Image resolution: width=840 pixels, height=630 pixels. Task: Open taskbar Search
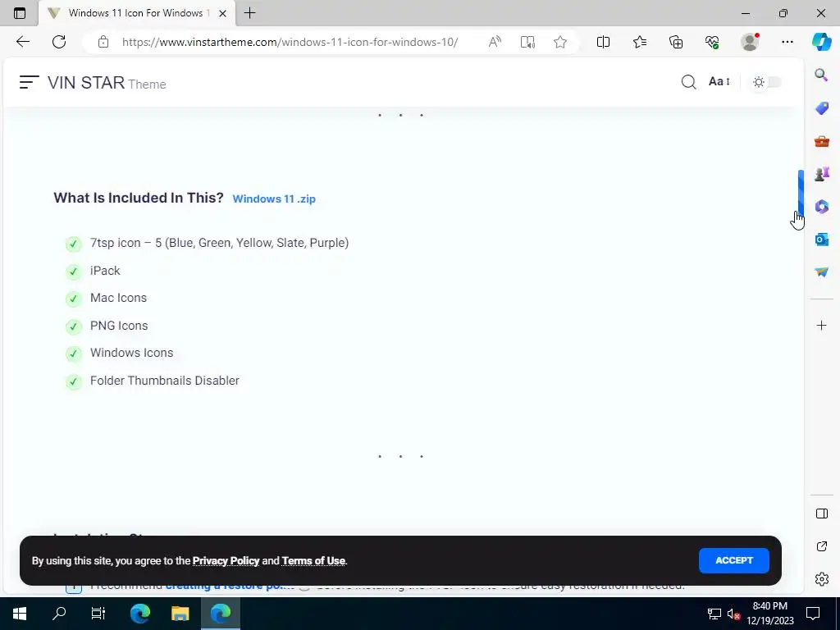(x=59, y=614)
